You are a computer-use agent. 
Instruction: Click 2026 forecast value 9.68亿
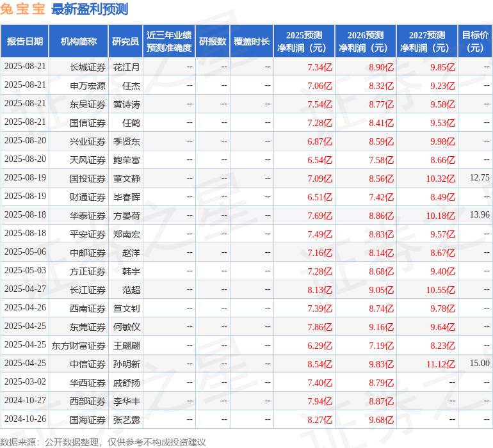381,420
